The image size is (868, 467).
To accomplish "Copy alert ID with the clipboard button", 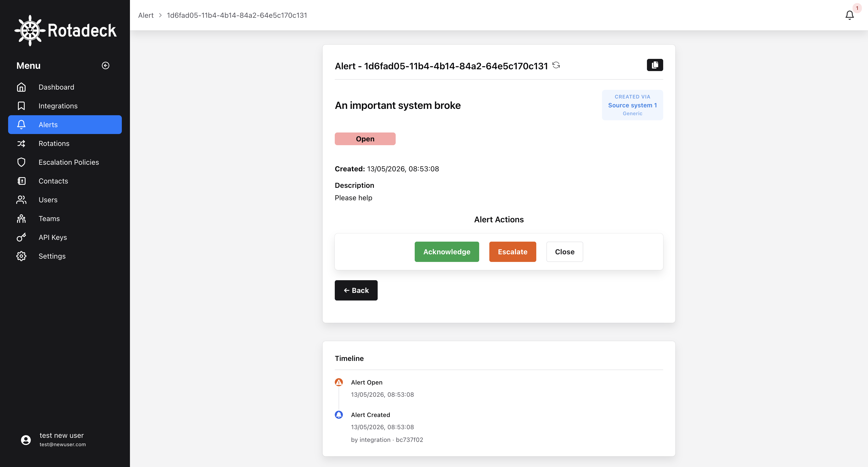I will pyautogui.click(x=655, y=65).
